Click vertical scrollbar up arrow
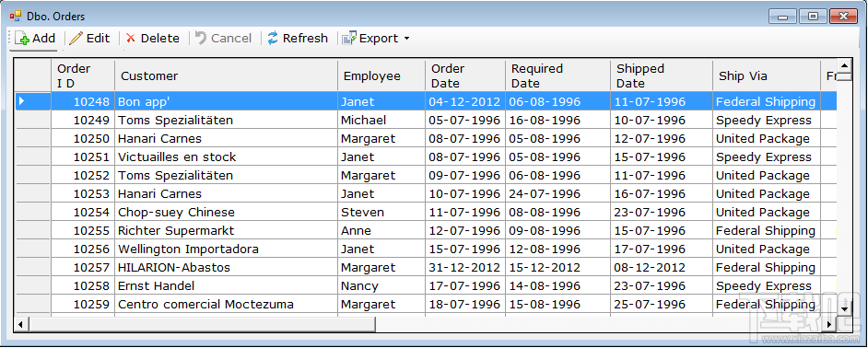 click(x=844, y=66)
